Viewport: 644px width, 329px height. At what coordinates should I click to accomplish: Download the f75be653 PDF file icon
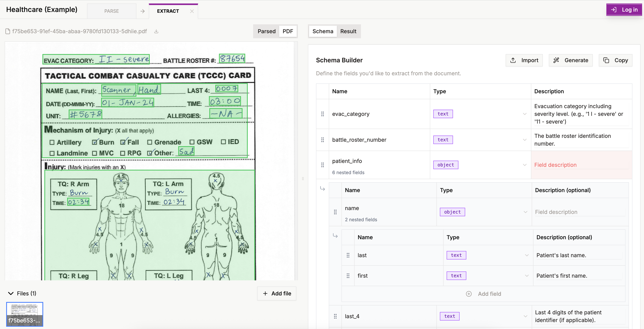156,31
